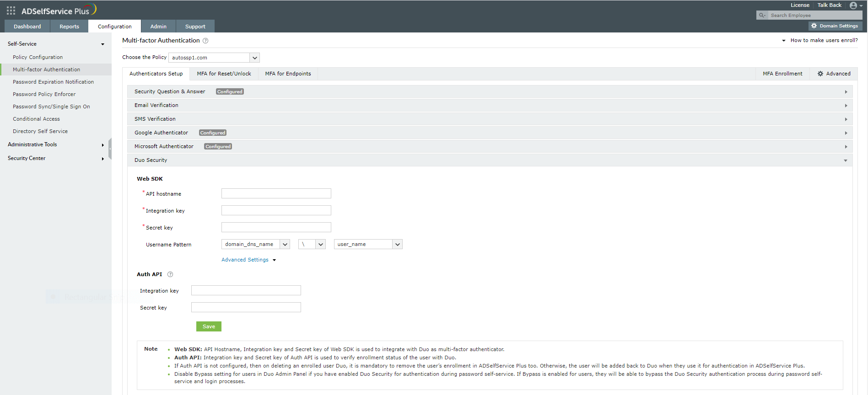The width and height of the screenshot is (868, 395).
Task: Click the ADSelfService Plus logo
Action: click(x=59, y=10)
